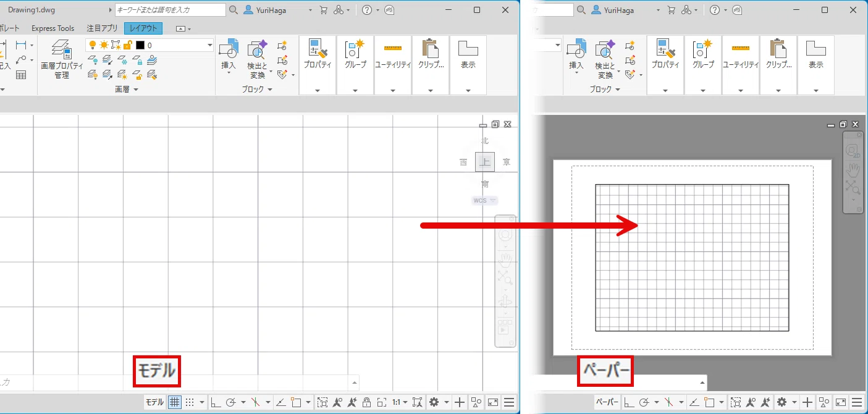Screen dimensions: 868x414
Task: Open 画層プロパティ管理 layer properties manager
Action: (62, 59)
